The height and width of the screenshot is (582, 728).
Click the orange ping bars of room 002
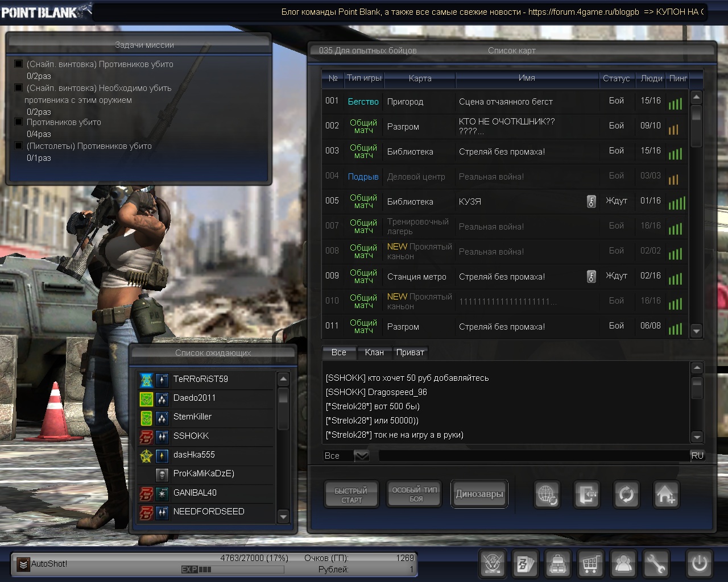click(673, 129)
